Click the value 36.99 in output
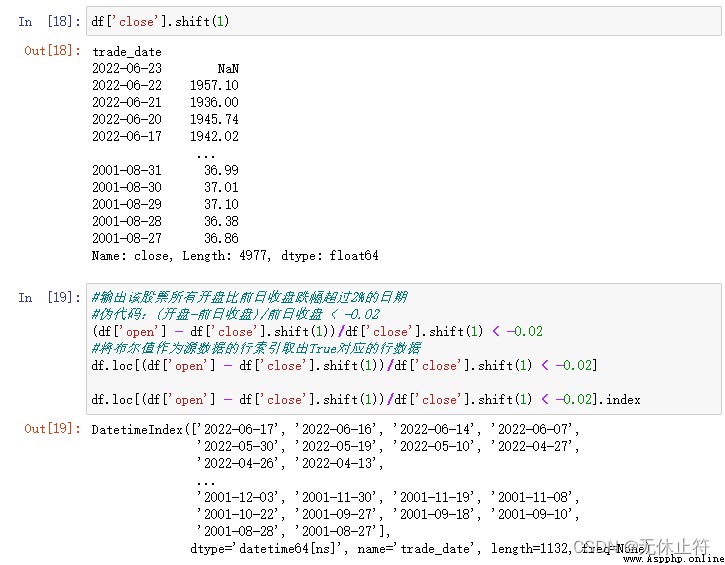 (221, 170)
